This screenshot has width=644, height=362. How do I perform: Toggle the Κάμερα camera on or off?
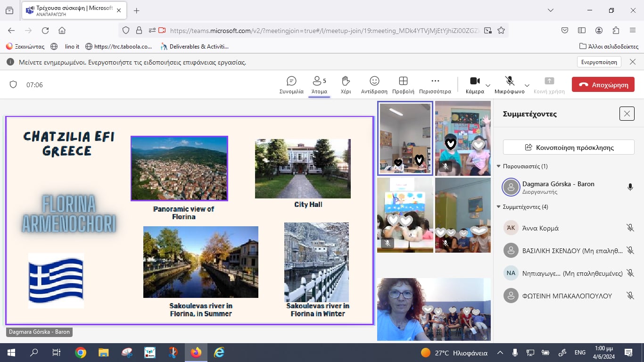coord(474,85)
